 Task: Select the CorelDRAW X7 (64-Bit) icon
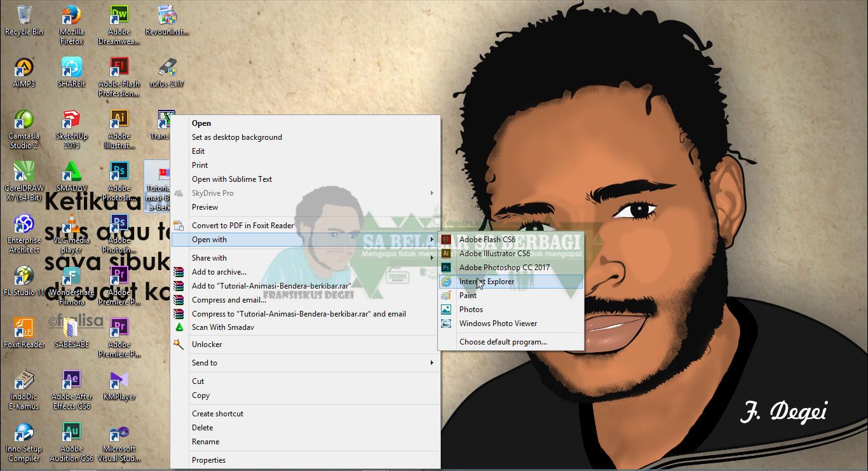coord(24,181)
